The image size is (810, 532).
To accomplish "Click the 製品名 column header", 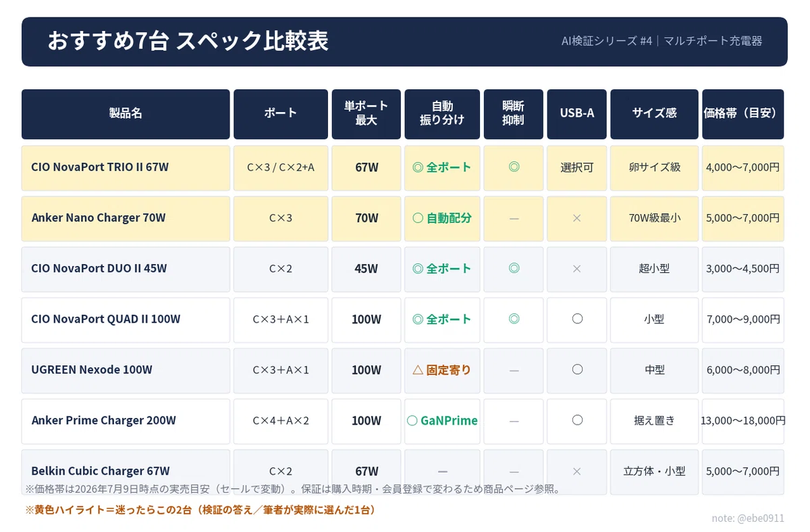I will 126,113.
